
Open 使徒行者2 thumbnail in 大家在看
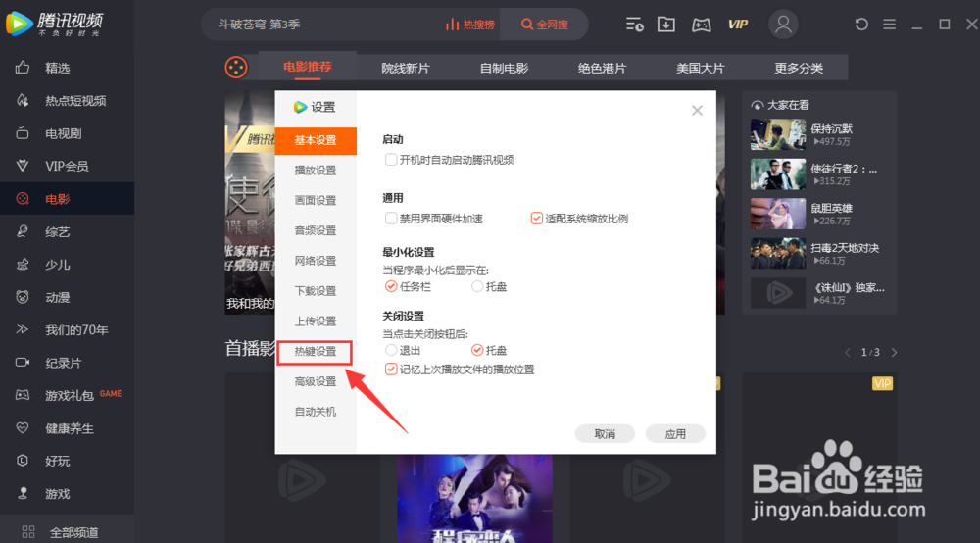point(778,174)
